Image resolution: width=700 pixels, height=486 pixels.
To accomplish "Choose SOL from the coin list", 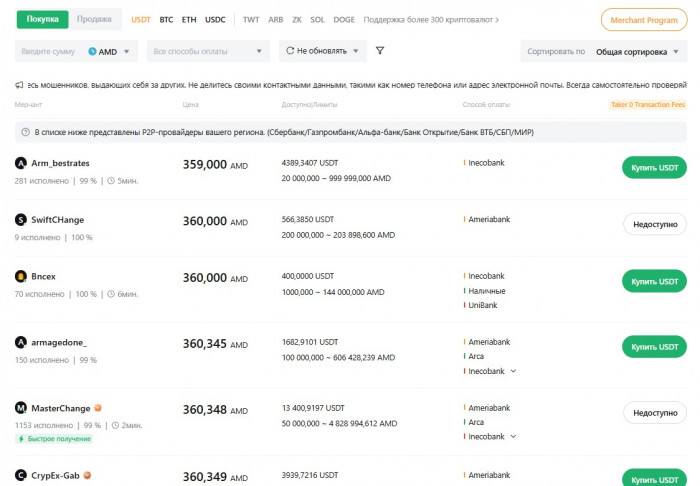I will (x=317, y=20).
